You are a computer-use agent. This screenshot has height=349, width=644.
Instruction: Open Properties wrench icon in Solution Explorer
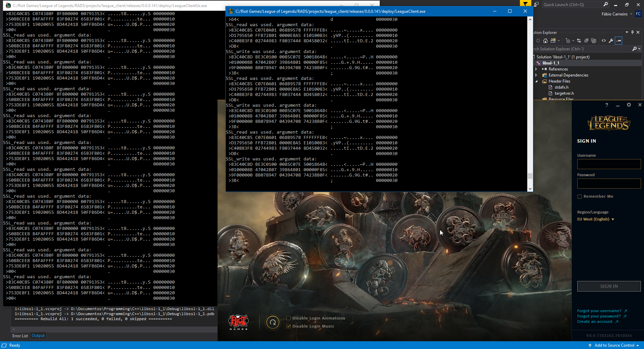click(611, 41)
